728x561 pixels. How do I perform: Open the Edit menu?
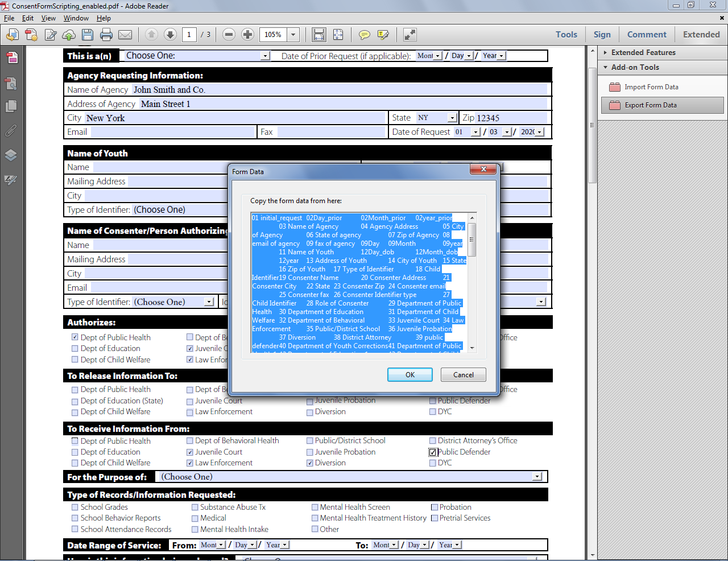(x=28, y=18)
